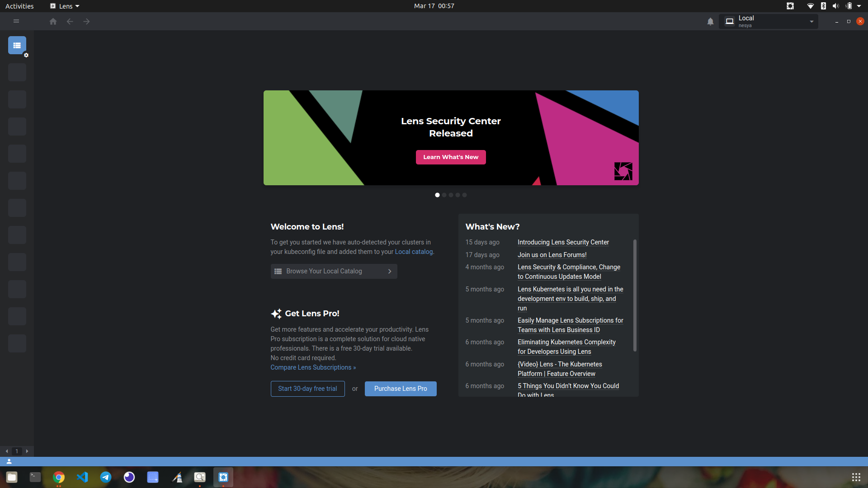868x488 pixels.
Task: Select the second carousel dot
Action: [x=444, y=195]
